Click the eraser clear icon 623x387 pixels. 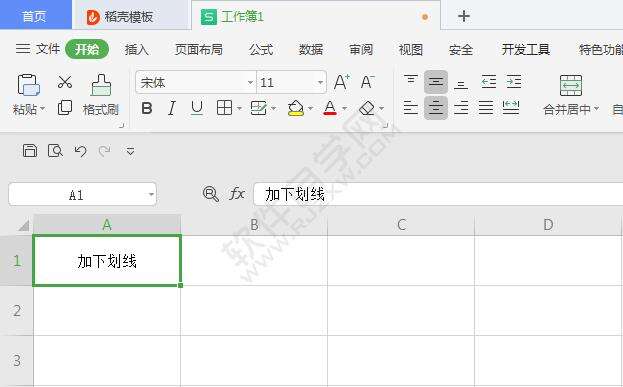[x=367, y=108]
